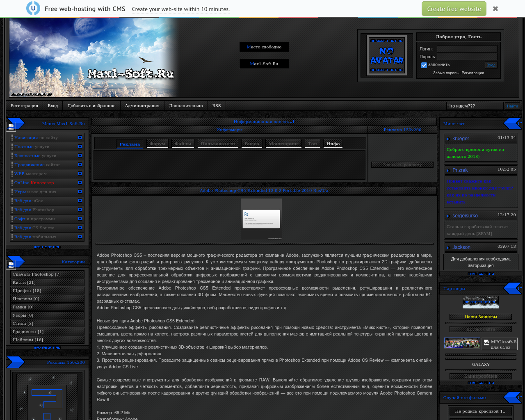Click krueger's chat arrow icon
This screenshot has width=525, height=420.
coord(448,139)
